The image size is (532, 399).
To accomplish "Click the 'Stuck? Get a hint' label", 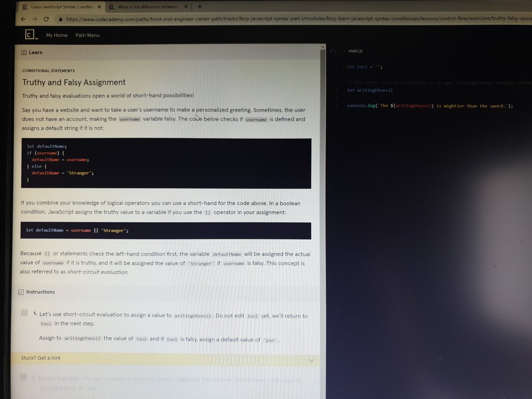I will tap(41, 358).
